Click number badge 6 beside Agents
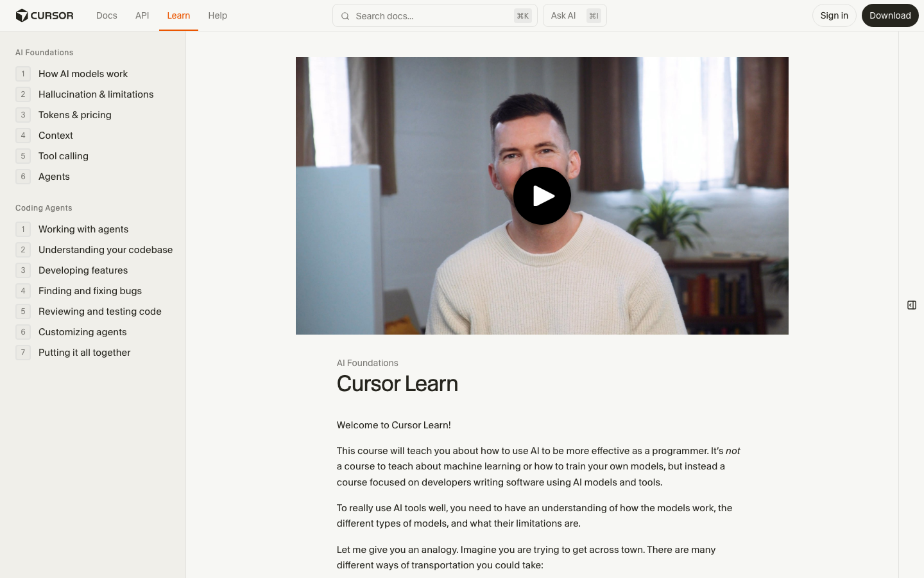 [23, 177]
